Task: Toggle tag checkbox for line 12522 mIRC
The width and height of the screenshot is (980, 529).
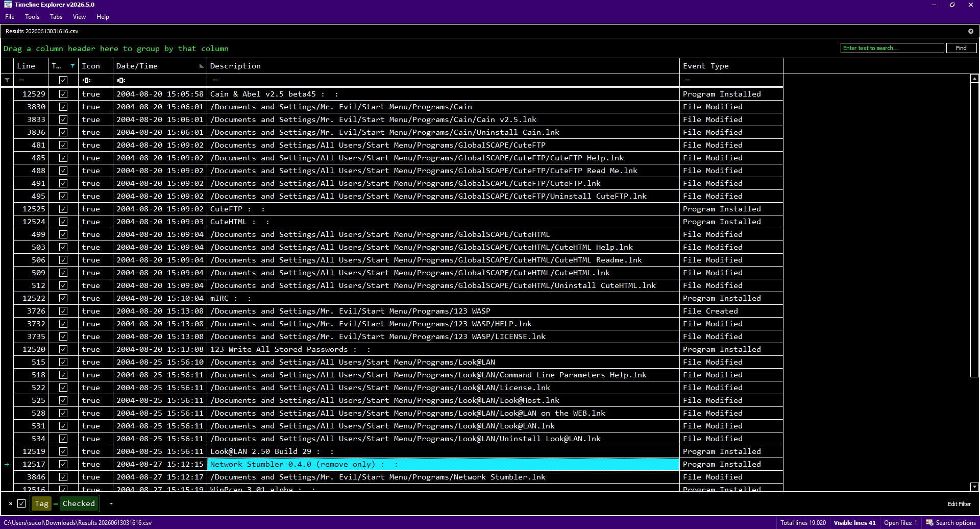Action: tap(63, 298)
